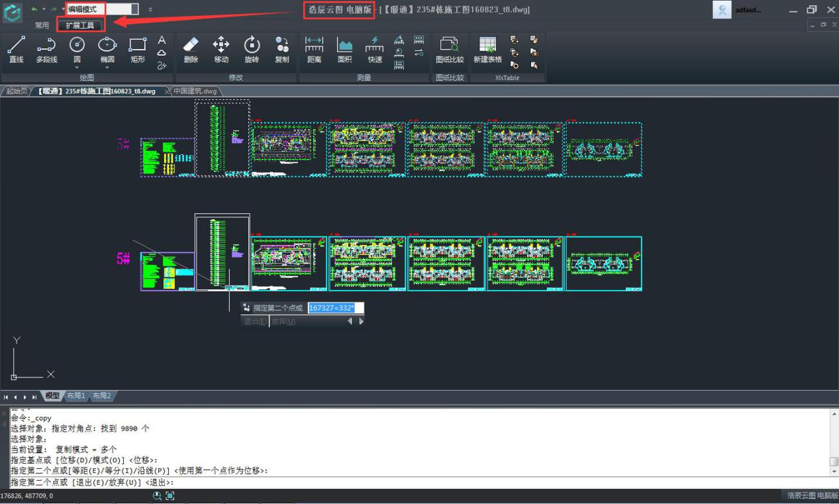Choose the 放弃(U) option in dynamic prompt
This screenshot has width=839, height=504.
point(283,321)
